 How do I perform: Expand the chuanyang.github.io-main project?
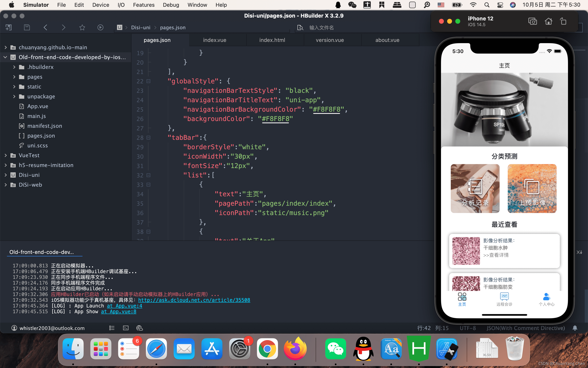pos(6,47)
